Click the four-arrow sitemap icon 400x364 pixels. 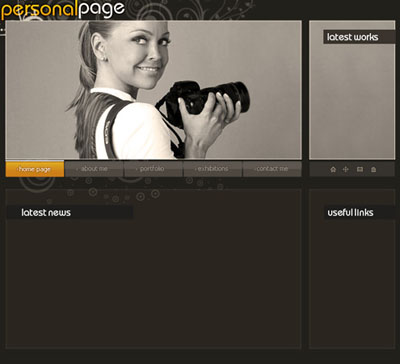coord(346,169)
